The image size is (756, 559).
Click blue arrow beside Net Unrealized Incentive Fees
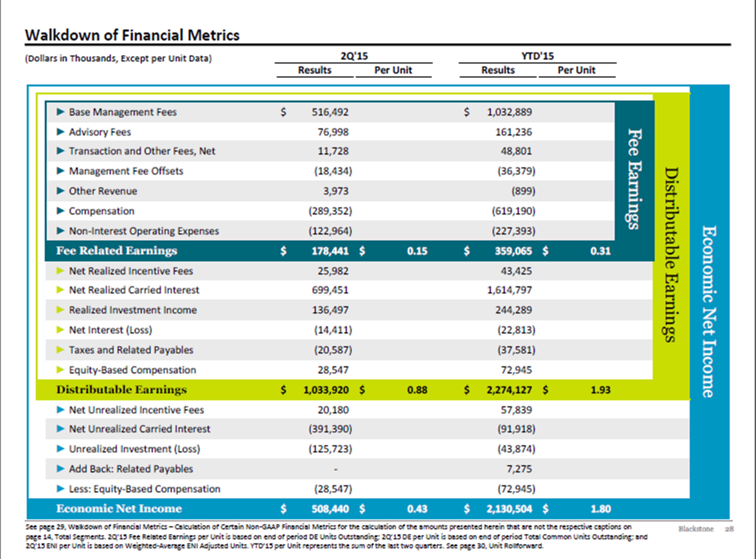point(61,410)
